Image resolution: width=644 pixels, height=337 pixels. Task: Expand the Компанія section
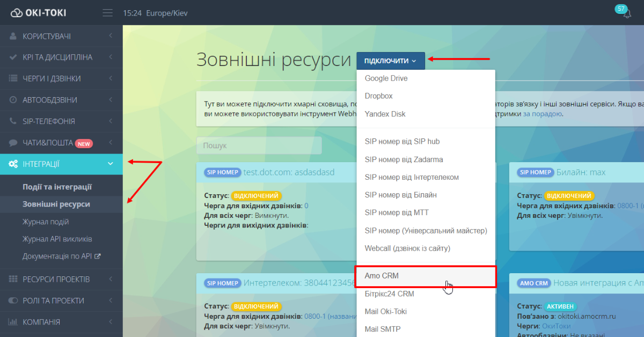point(61,322)
